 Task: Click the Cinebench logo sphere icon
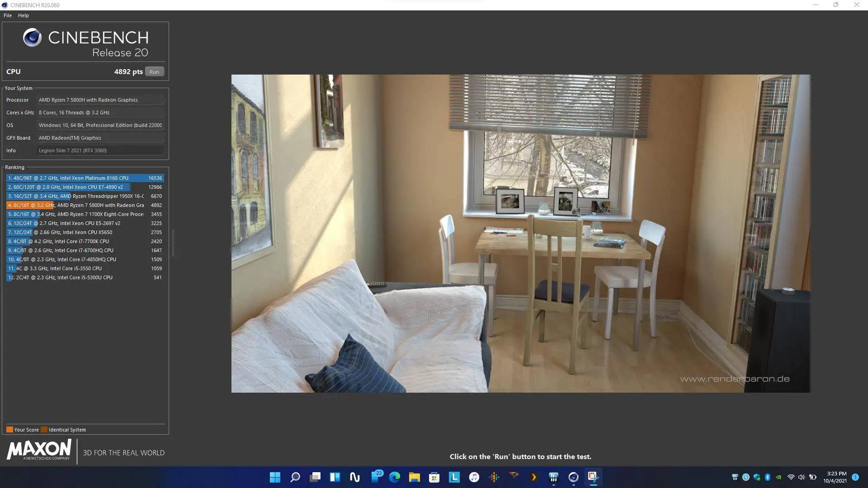tap(32, 38)
